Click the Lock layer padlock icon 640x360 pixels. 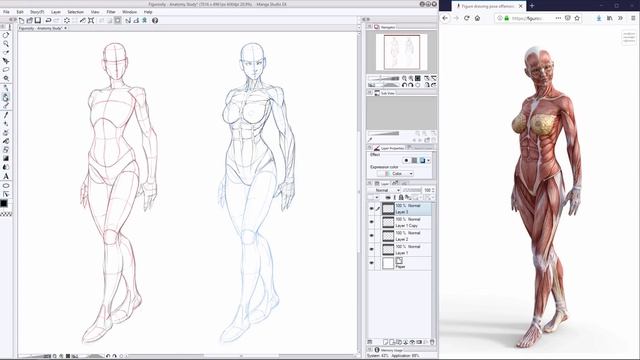coord(401,198)
